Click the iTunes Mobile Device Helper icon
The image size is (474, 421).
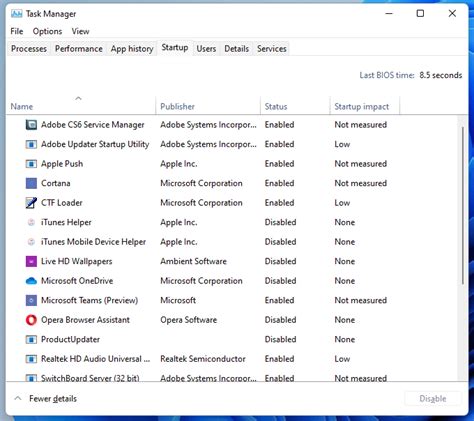point(31,242)
